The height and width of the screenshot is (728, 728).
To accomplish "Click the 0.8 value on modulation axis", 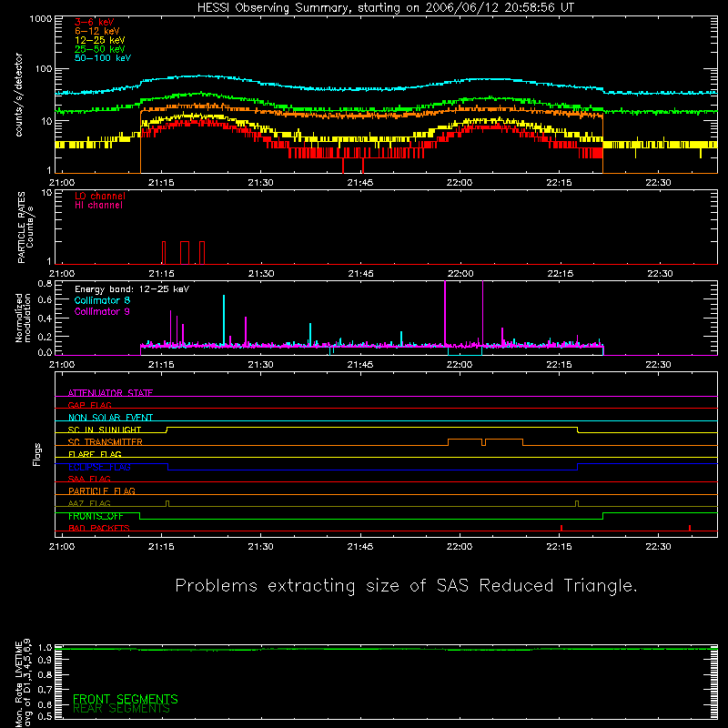I will tap(45, 283).
